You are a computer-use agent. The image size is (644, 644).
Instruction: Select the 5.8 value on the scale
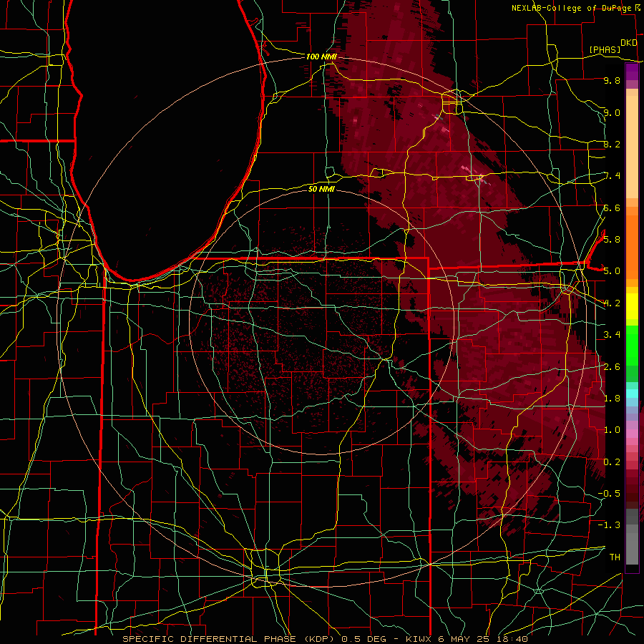(612, 239)
